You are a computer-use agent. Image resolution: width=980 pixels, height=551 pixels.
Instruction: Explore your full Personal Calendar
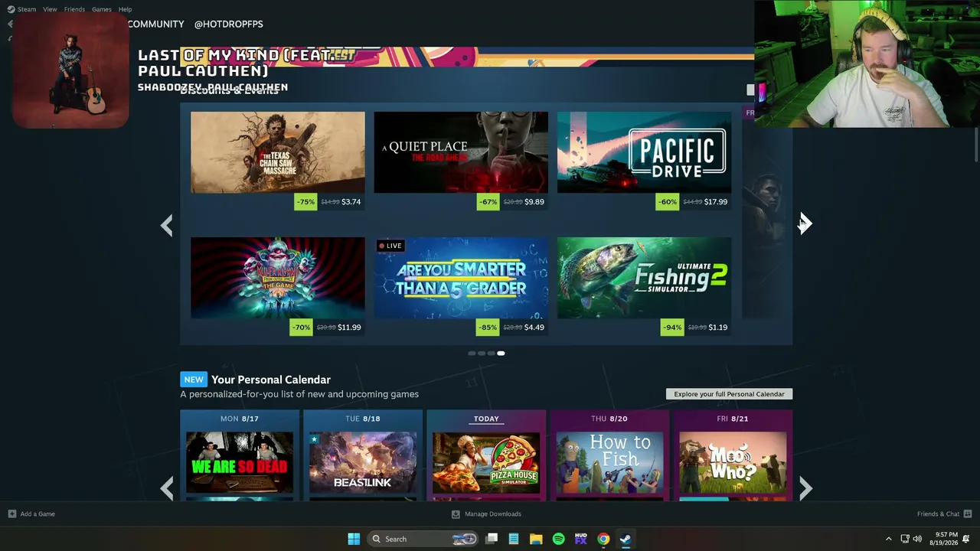tap(730, 394)
